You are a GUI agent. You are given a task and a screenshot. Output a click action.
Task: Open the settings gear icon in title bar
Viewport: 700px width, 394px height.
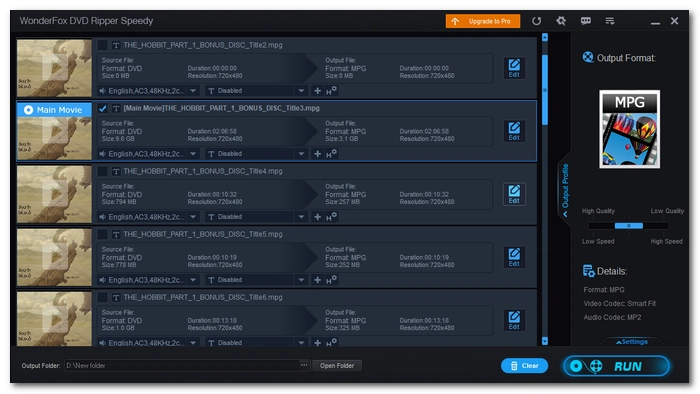click(561, 21)
